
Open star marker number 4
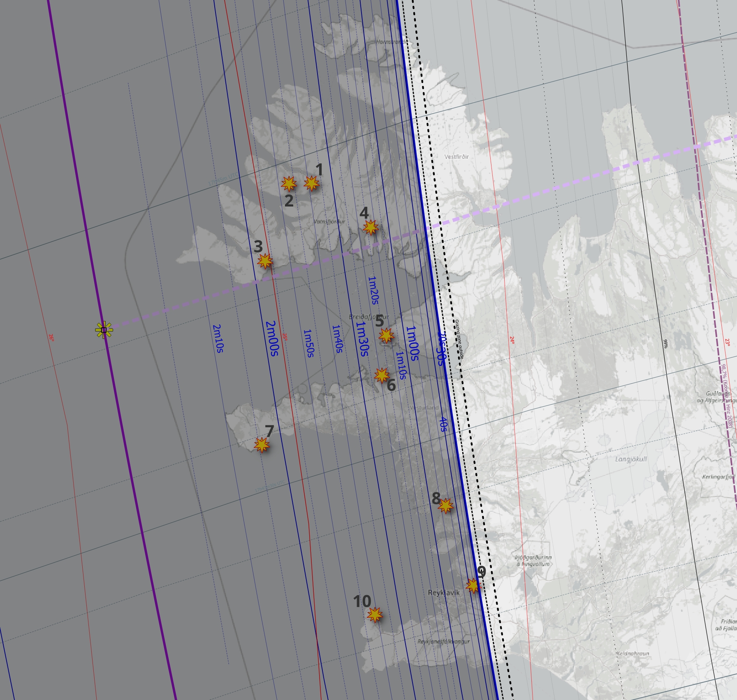(x=371, y=227)
